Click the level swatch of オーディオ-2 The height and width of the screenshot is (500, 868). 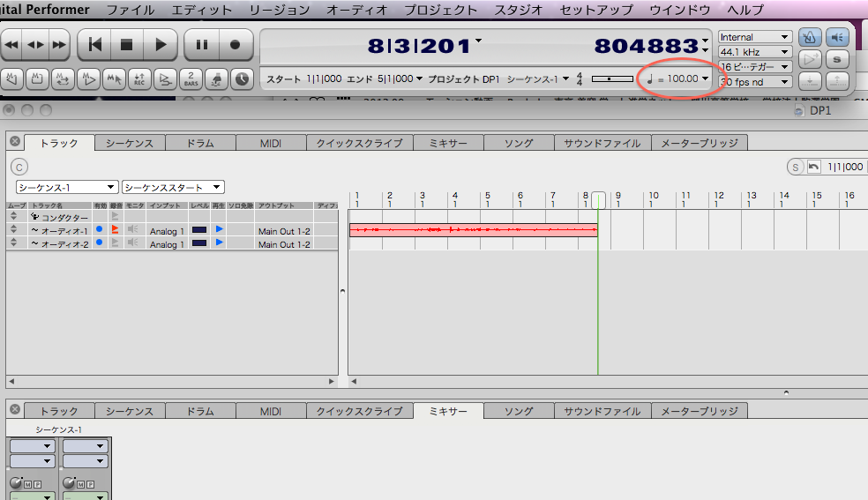coord(199,243)
